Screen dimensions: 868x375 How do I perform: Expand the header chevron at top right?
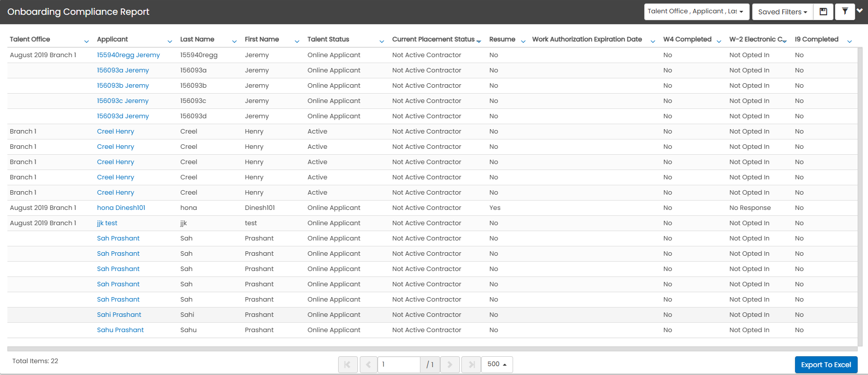click(x=860, y=10)
